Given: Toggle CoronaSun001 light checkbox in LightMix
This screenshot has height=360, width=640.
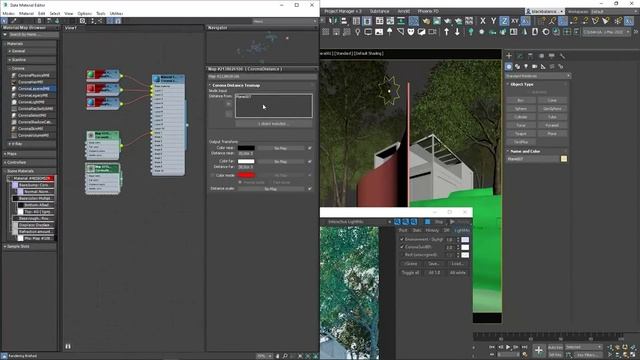Looking at the screenshot, I should coord(402,247).
